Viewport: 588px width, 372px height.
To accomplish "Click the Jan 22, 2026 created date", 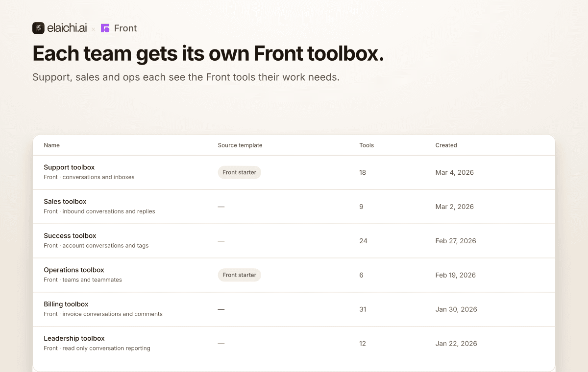I will [456, 344].
